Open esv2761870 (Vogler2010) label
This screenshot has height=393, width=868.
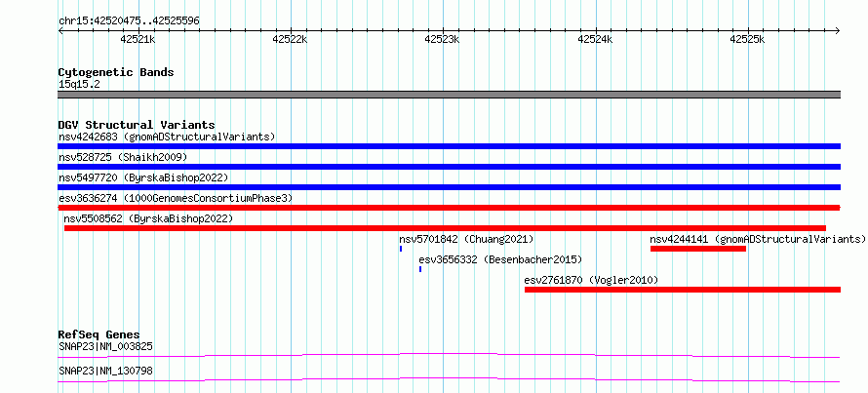pyautogui.click(x=591, y=280)
